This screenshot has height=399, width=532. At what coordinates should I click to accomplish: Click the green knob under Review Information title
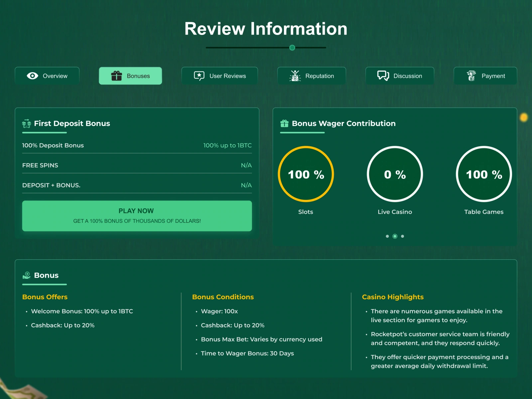(292, 48)
